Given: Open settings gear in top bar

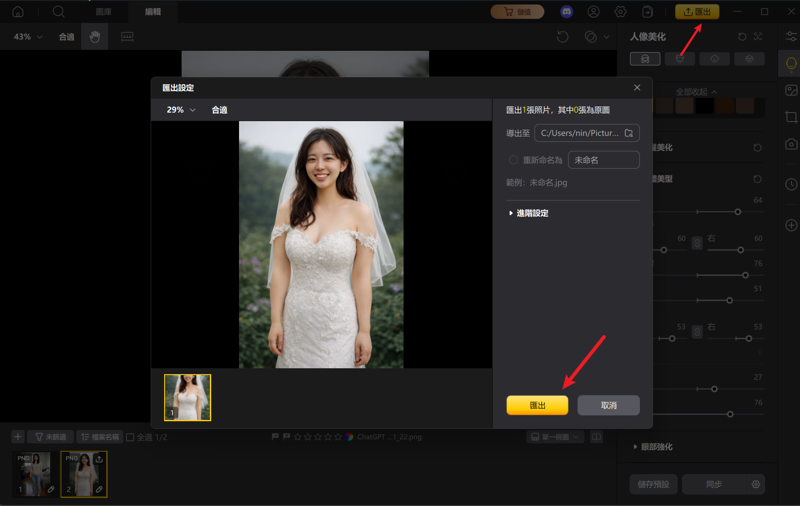Looking at the screenshot, I should [x=620, y=12].
